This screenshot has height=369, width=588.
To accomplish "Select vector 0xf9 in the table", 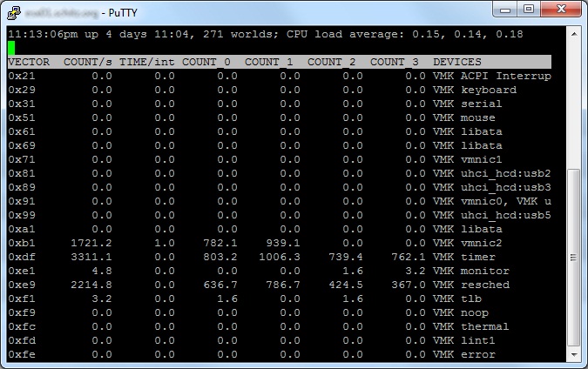I will tap(22, 312).
